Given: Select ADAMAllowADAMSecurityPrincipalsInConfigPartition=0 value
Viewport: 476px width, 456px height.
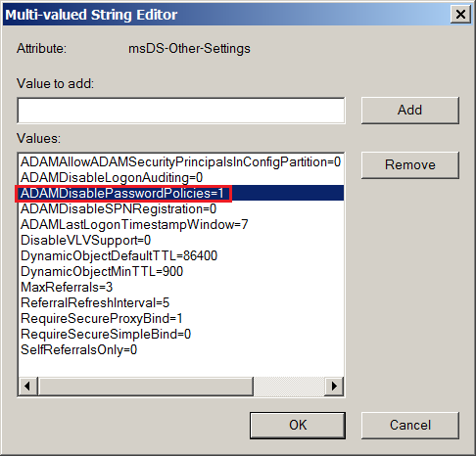Looking at the screenshot, I should click(x=181, y=161).
